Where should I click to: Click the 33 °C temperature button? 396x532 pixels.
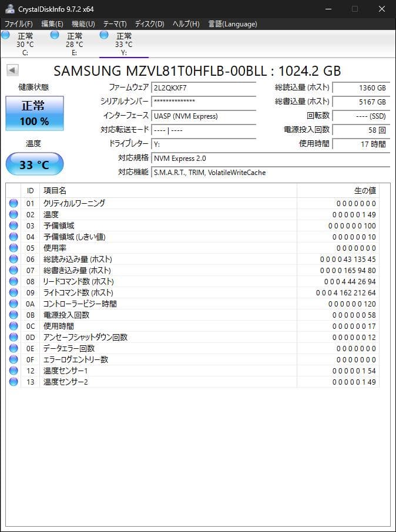point(34,164)
